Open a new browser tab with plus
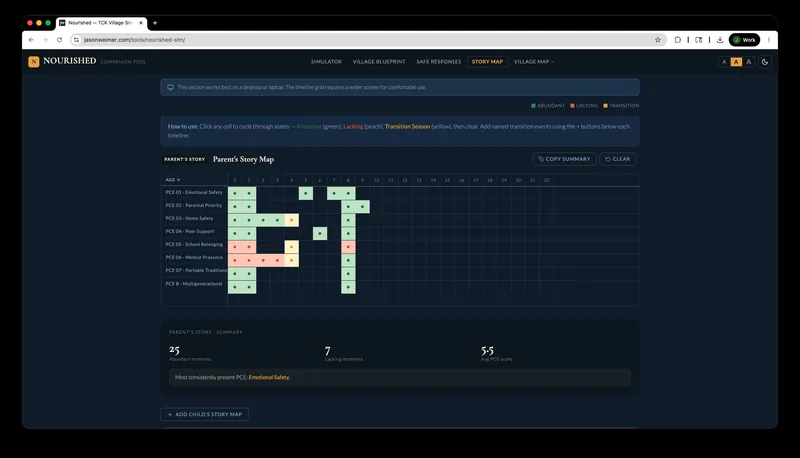This screenshot has height=458, width=800. (x=155, y=23)
